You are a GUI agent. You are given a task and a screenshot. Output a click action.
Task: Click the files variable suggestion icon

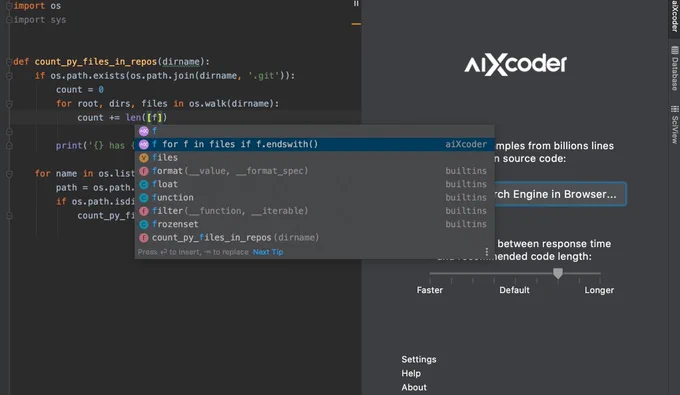(144, 157)
